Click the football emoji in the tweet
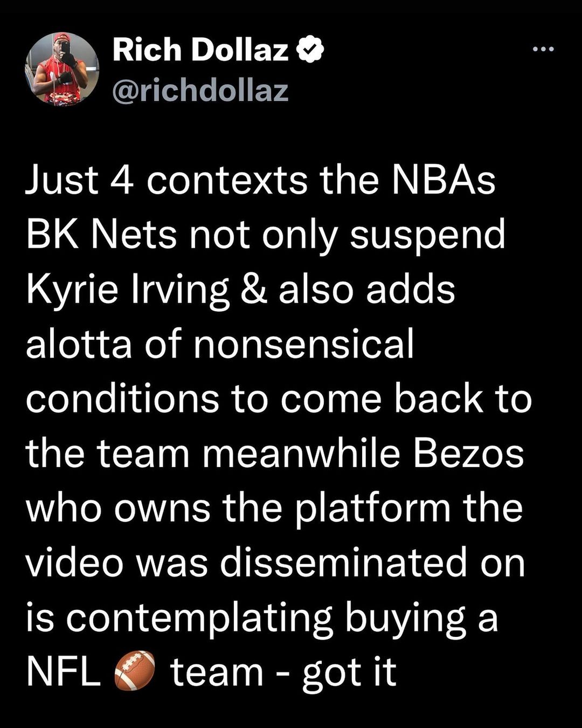Image resolution: width=582 pixels, height=728 pixels. [135, 671]
